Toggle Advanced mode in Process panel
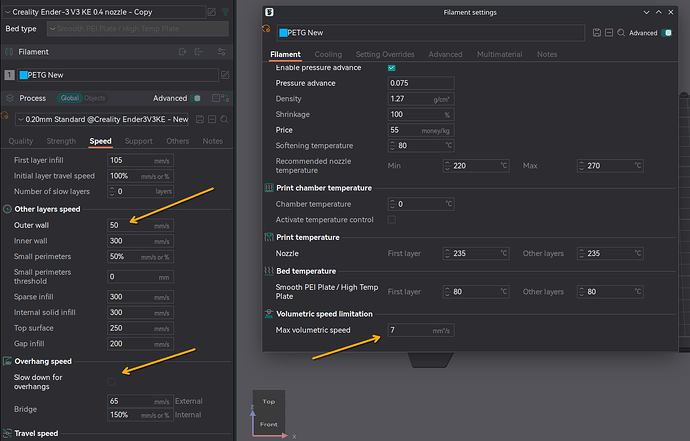The height and width of the screenshot is (441, 690). tap(197, 98)
